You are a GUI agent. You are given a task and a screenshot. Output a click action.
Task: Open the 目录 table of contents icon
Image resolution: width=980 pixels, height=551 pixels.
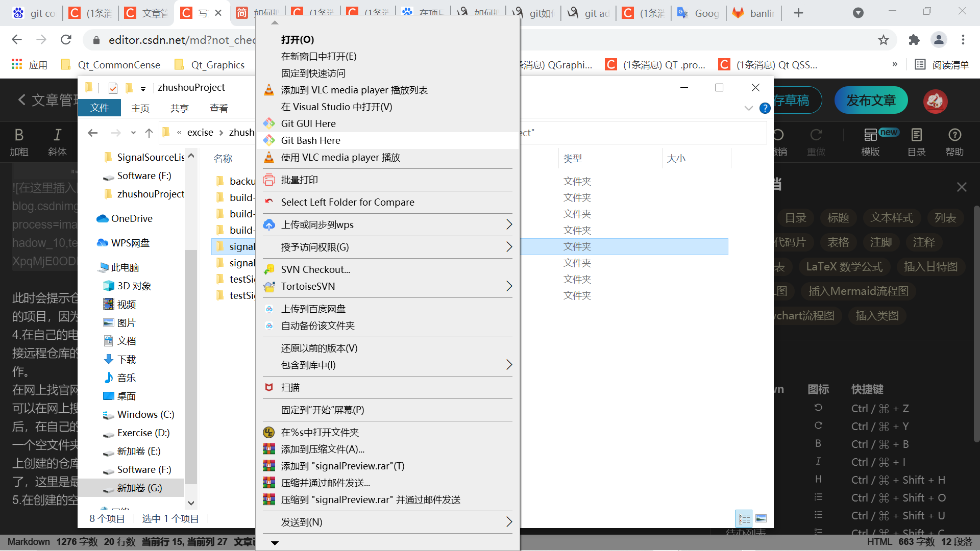point(917,135)
